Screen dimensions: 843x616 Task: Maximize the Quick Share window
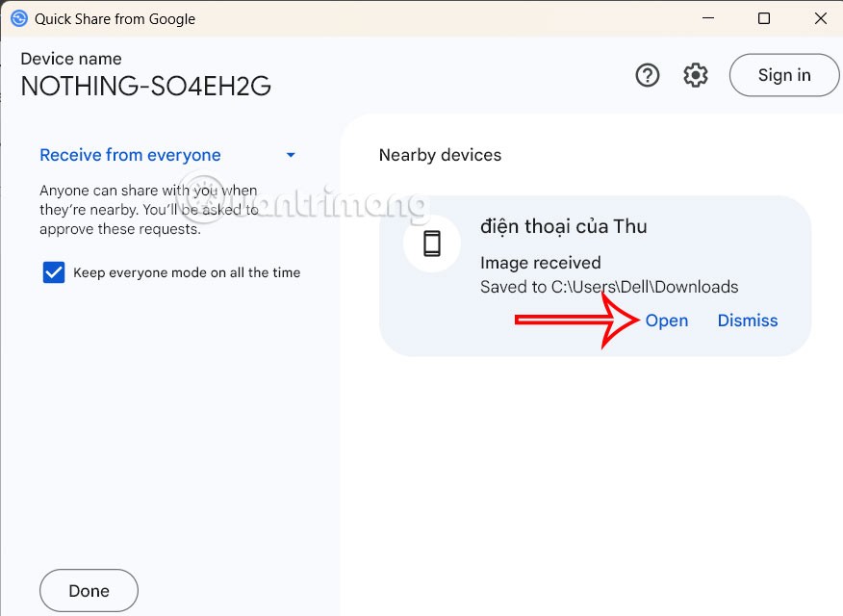pyautogui.click(x=764, y=18)
